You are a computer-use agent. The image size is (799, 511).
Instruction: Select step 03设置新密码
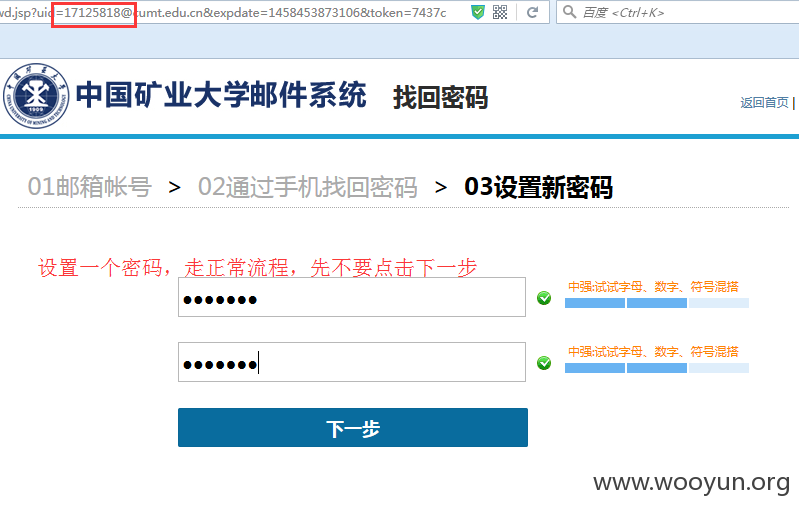click(x=538, y=187)
